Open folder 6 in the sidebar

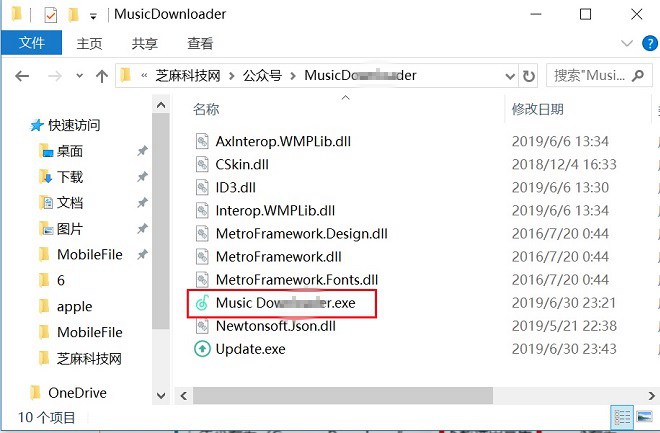(61, 280)
